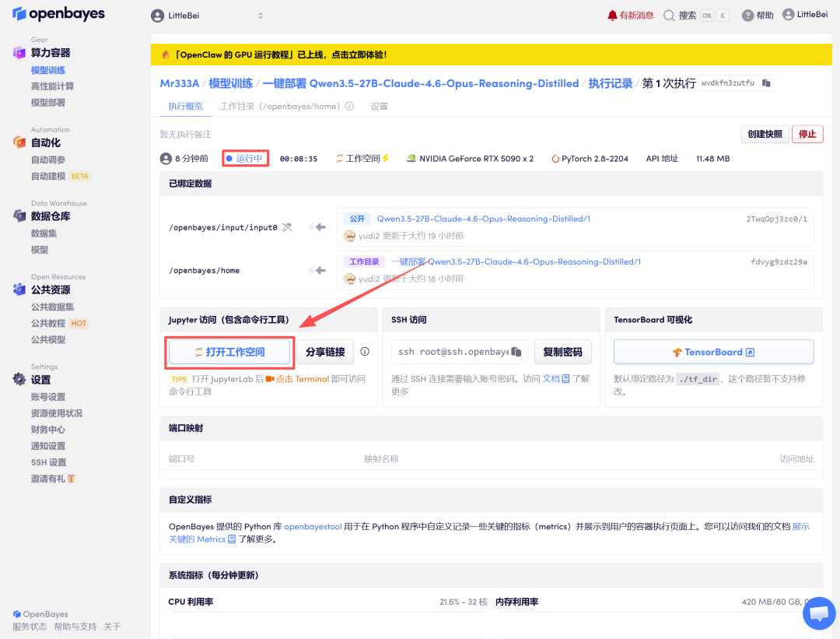Open 公共模型 sidebar item
The width and height of the screenshot is (840, 639).
coord(48,339)
